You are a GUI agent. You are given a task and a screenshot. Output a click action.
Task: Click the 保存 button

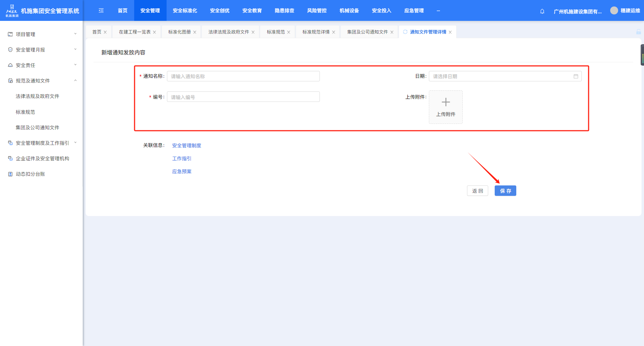[x=505, y=191]
